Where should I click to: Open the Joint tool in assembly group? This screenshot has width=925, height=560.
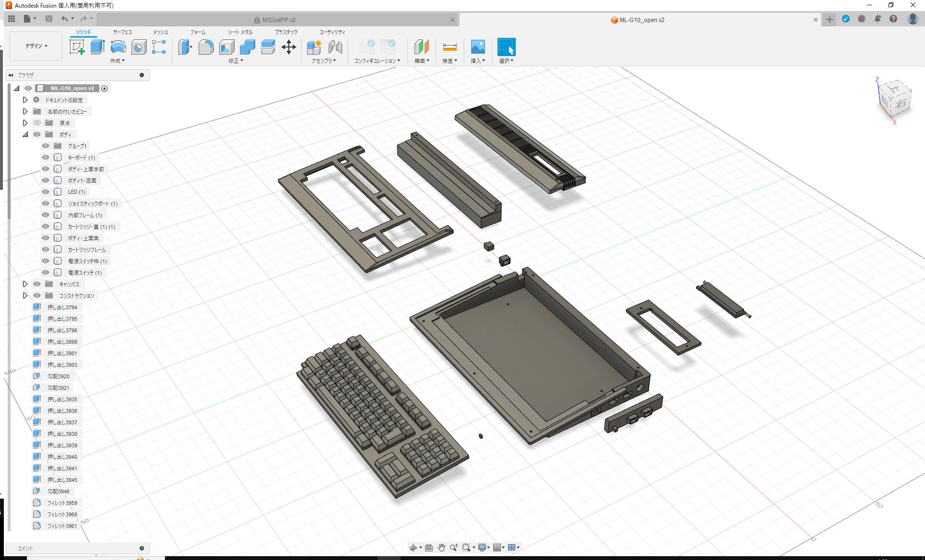[335, 47]
